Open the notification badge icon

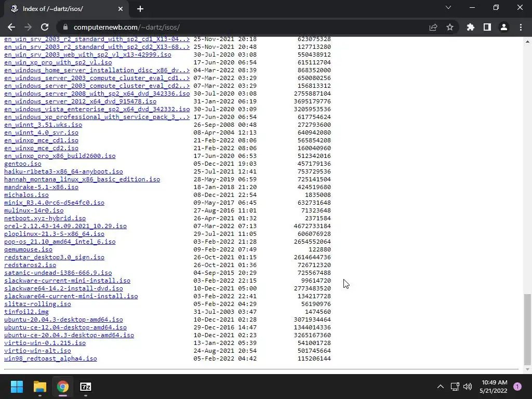517,387
